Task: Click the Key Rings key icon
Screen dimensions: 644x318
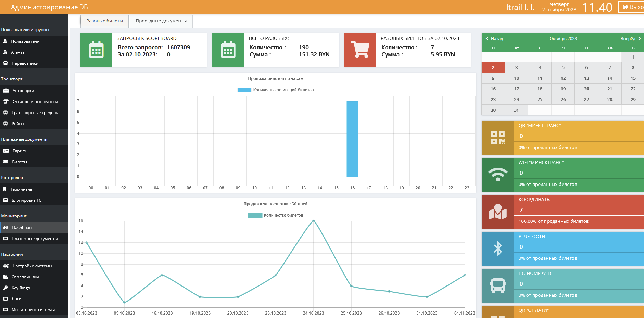Action: [x=5, y=288]
